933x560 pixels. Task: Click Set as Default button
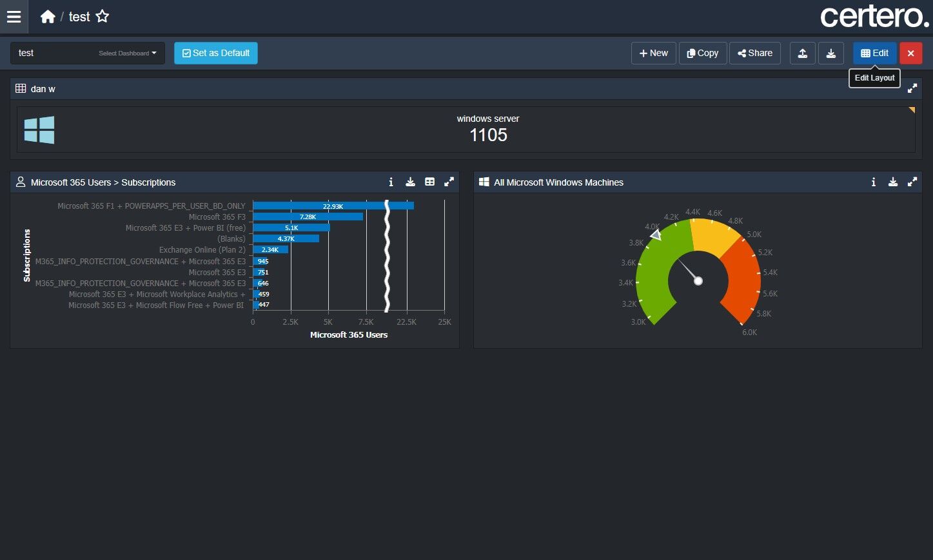pos(216,53)
